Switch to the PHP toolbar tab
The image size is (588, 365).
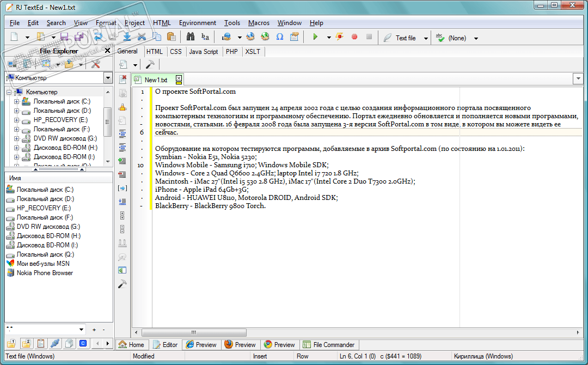(232, 51)
